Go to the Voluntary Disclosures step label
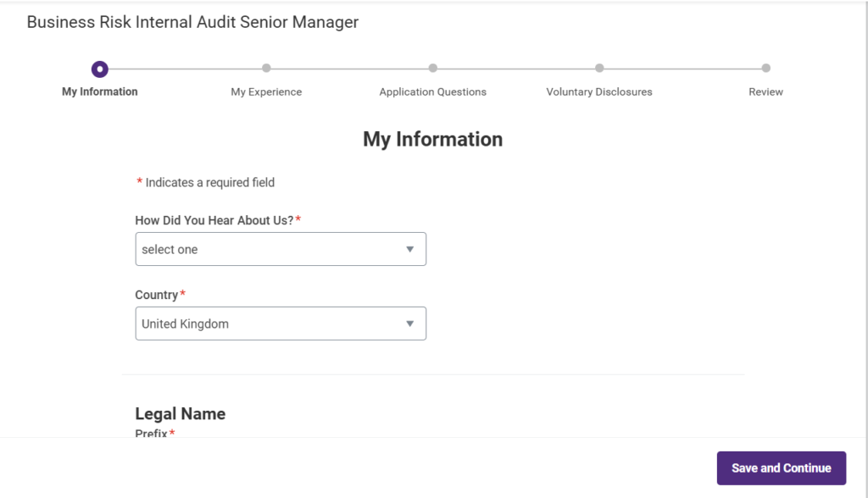Viewport: 868px width, 498px height. 599,91
